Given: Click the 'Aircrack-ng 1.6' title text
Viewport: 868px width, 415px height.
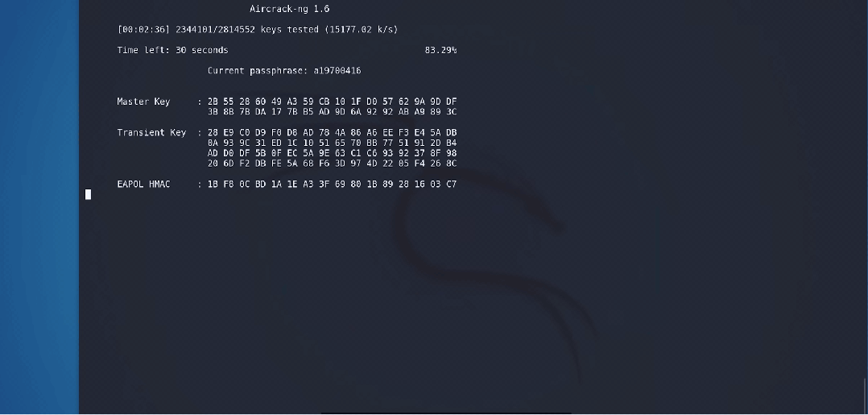Looking at the screenshot, I should 290,9.
